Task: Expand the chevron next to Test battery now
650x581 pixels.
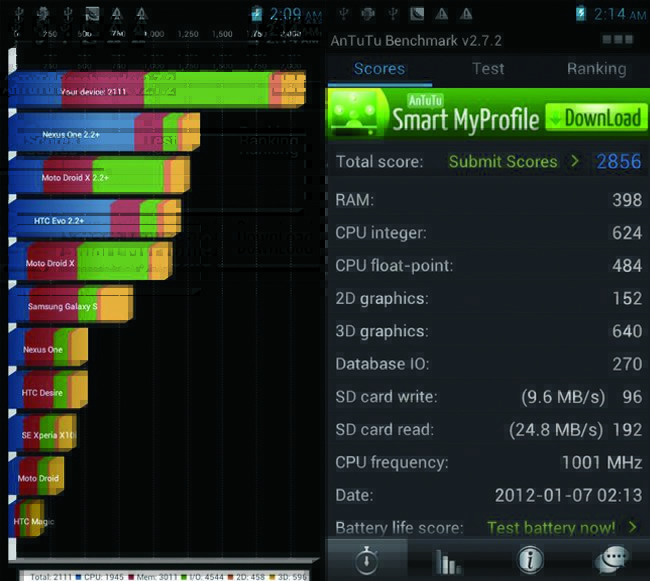Action: 633,527
